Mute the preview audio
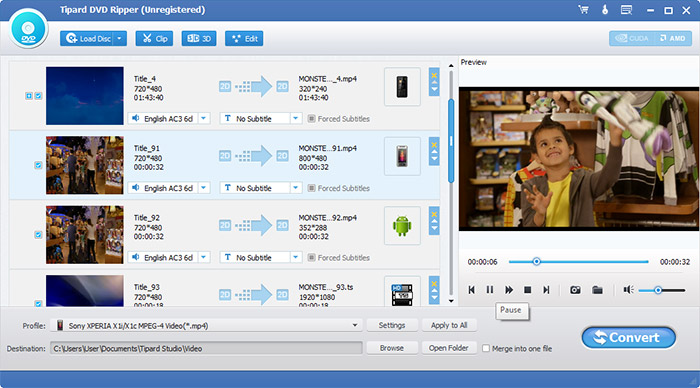The width and height of the screenshot is (700, 388). click(x=629, y=290)
